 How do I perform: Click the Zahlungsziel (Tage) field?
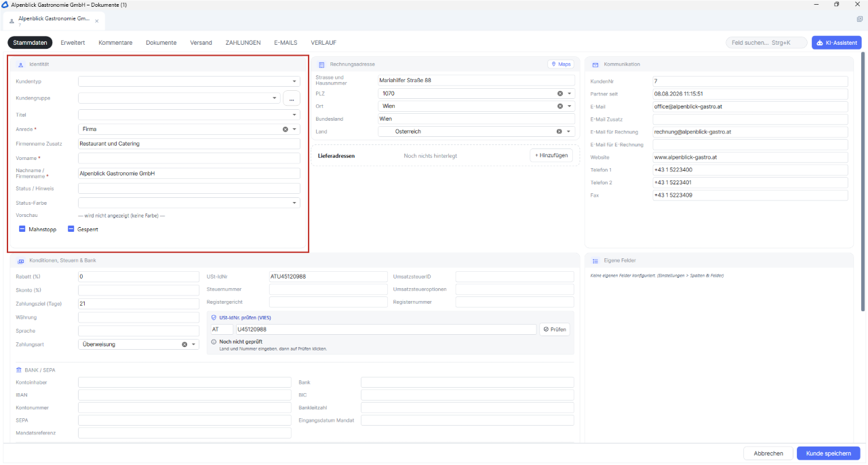[138, 304]
